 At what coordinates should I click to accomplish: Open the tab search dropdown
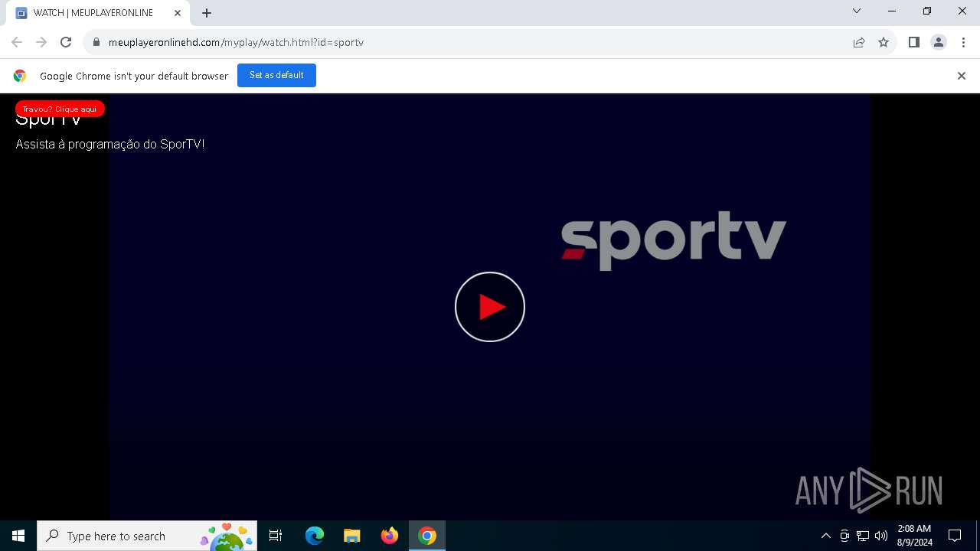857,11
